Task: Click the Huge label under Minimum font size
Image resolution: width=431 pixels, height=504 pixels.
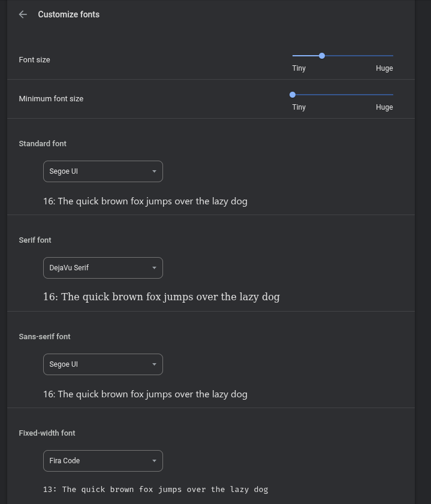Action: pos(384,107)
